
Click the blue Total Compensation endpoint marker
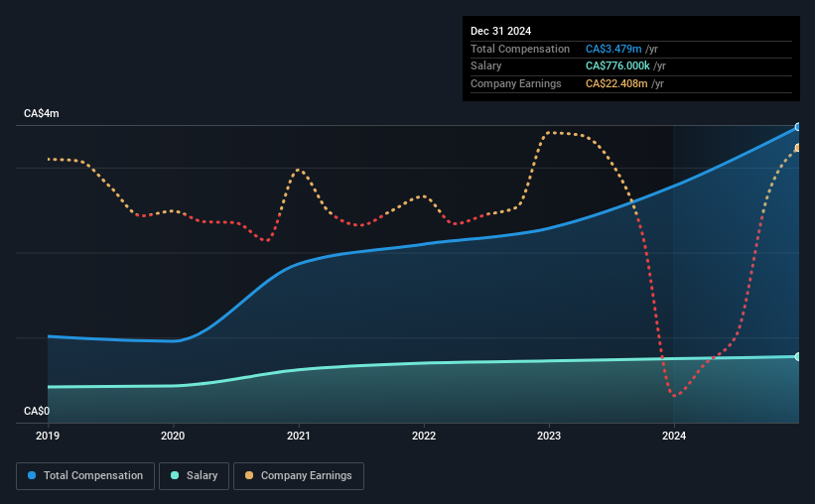tap(798, 127)
